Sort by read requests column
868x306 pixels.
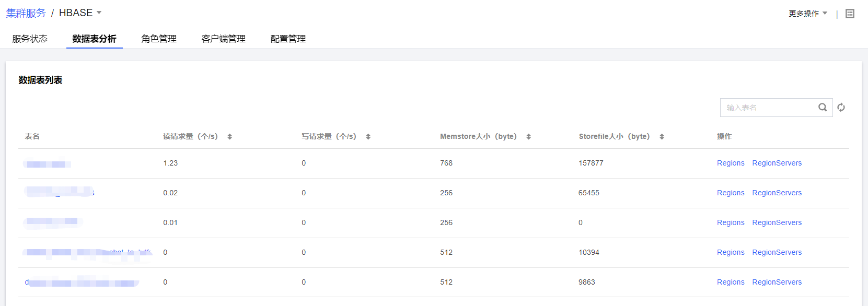coord(229,137)
